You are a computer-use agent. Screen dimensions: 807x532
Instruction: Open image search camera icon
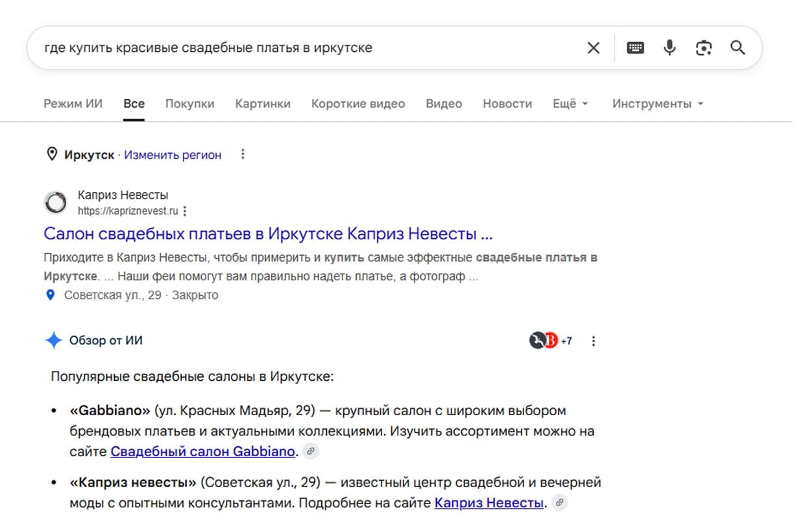[704, 48]
